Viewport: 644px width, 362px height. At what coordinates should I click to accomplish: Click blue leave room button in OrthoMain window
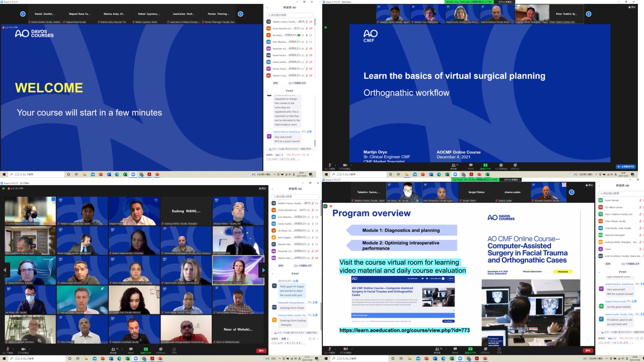pyautogui.click(x=626, y=167)
